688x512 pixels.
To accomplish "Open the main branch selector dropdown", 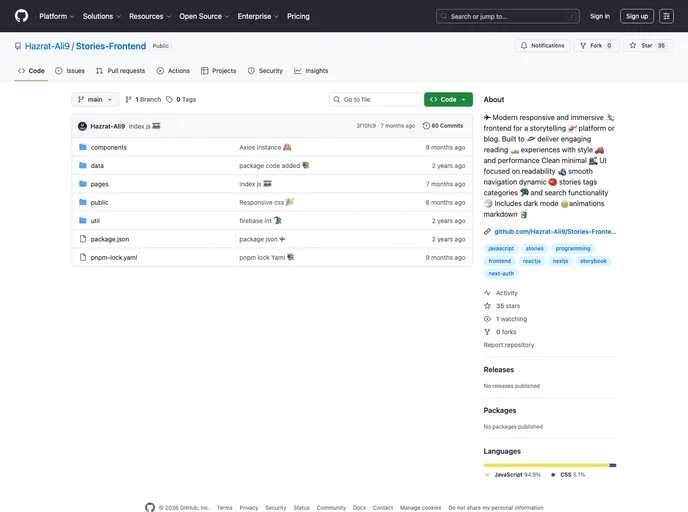I will point(95,100).
